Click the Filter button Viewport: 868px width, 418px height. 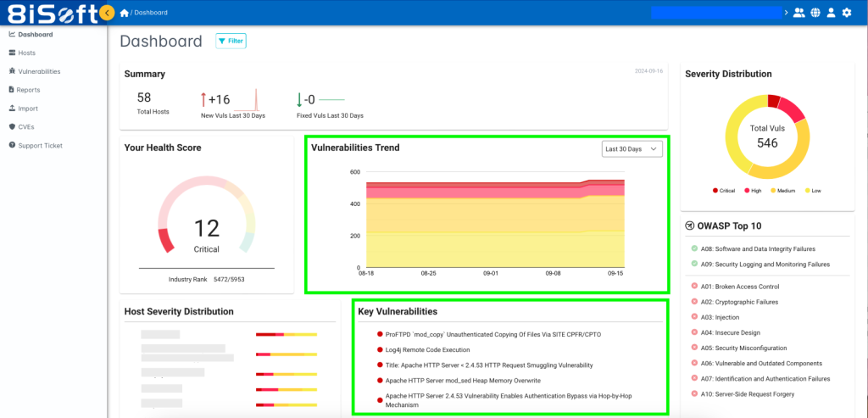(x=231, y=41)
